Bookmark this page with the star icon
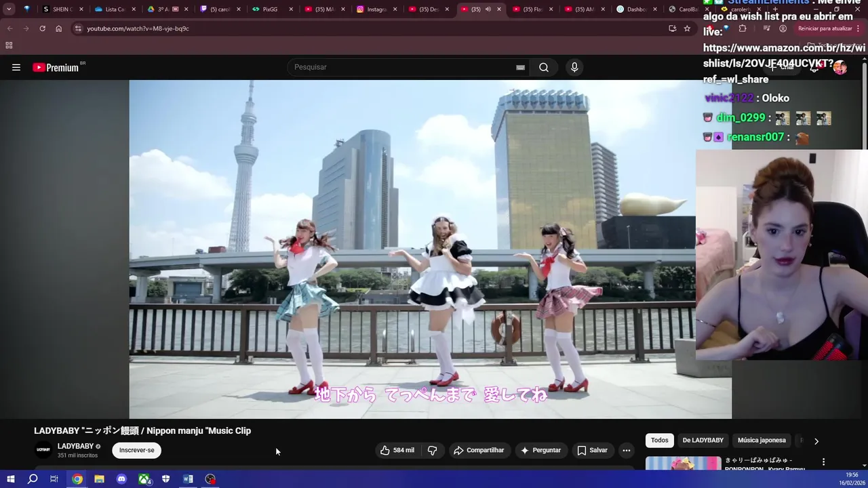Image resolution: width=868 pixels, height=488 pixels. click(x=687, y=28)
